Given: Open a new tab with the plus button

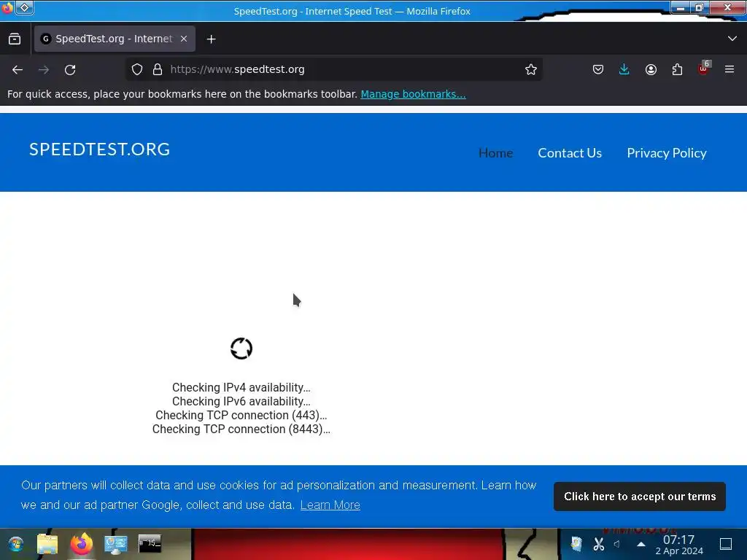Looking at the screenshot, I should [x=211, y=39].
